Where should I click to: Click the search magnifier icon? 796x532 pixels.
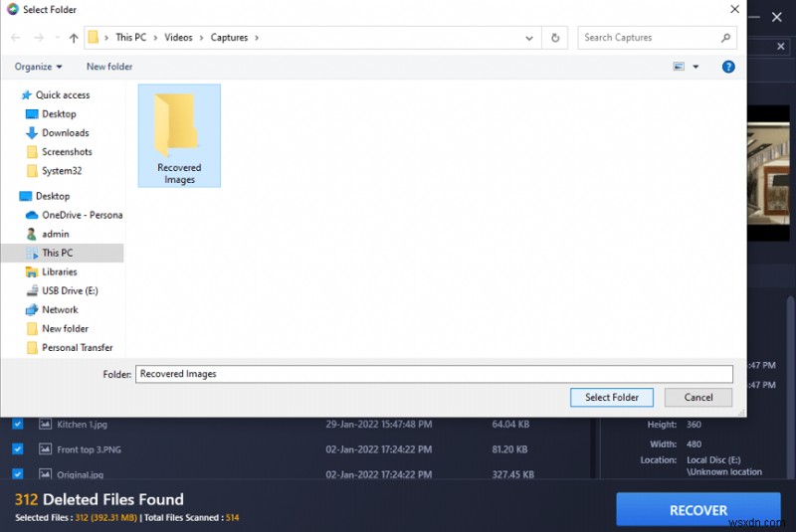(x=726, y=38)
